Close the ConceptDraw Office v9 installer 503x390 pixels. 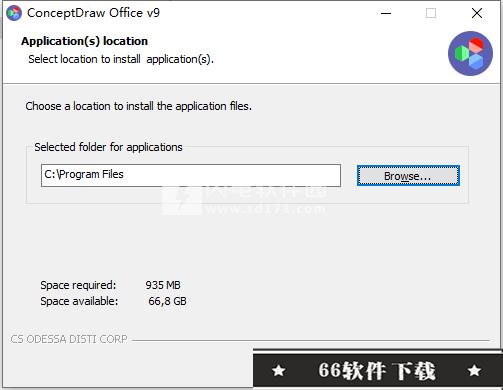(477, 13)
